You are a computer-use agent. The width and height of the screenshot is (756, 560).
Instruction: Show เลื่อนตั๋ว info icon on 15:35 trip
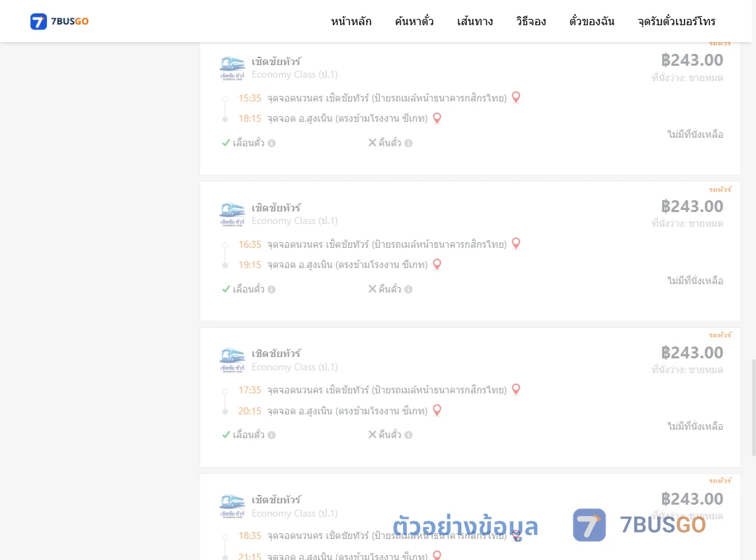(272, 143)
